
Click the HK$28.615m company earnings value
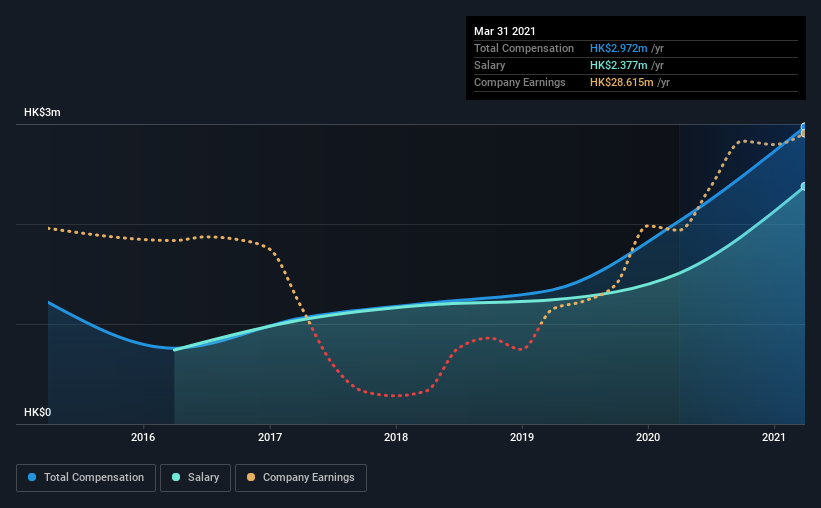pyautogui.click(x=622, y=82)
